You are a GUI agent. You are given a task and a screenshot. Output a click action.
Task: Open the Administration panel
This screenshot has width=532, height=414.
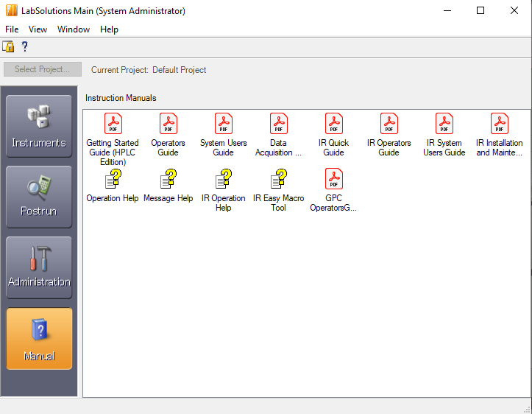pyautogui.click(x=39, y=267)
